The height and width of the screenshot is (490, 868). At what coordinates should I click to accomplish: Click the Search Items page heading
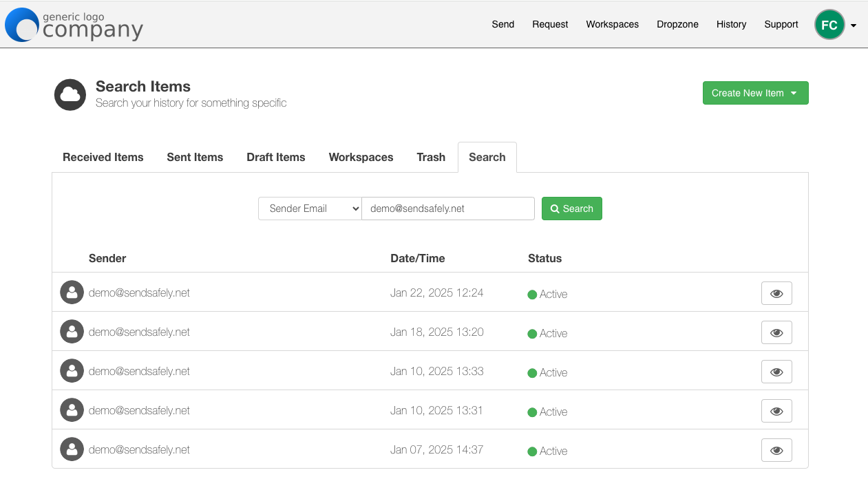143,87
